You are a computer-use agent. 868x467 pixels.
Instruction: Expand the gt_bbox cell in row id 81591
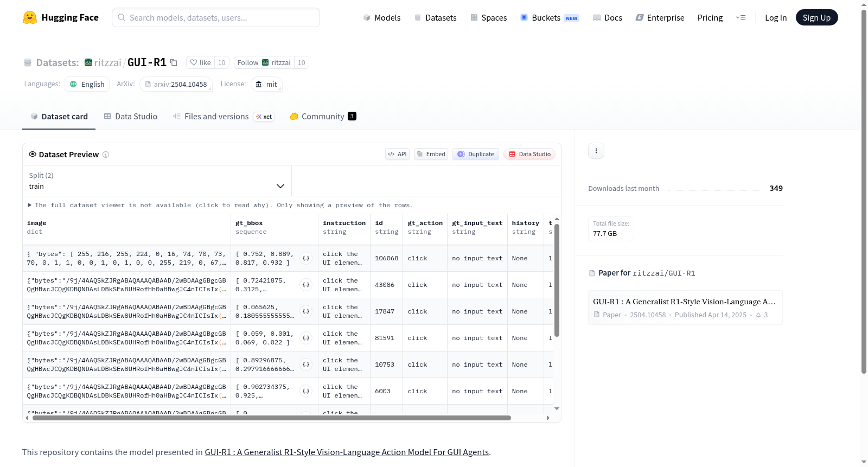[x=306, y=338]
